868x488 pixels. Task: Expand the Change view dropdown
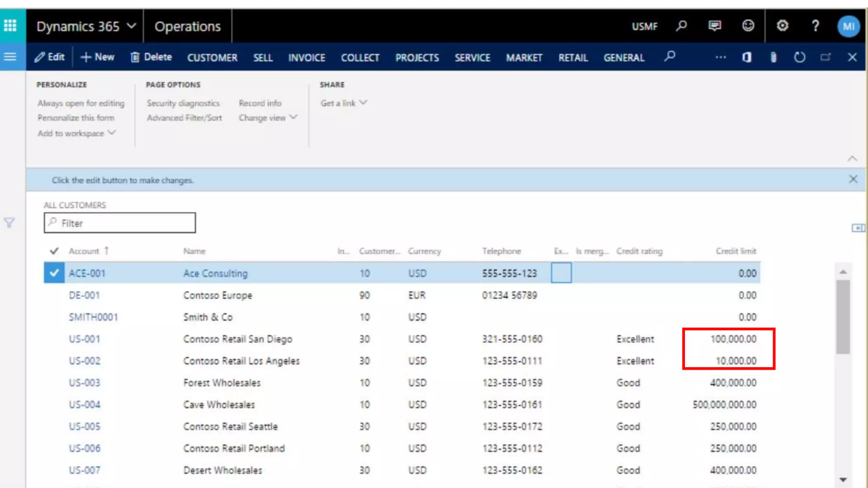click(267, 118)
